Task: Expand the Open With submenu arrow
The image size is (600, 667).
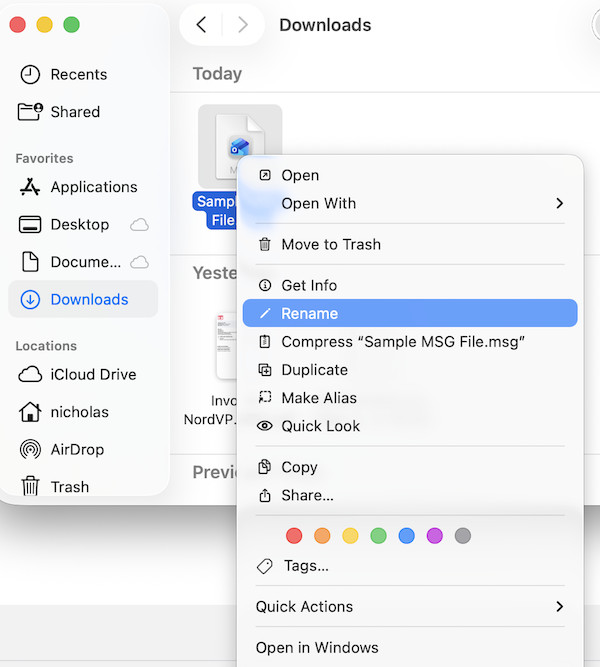Action: pyautogui.click(x=559, y=204)
